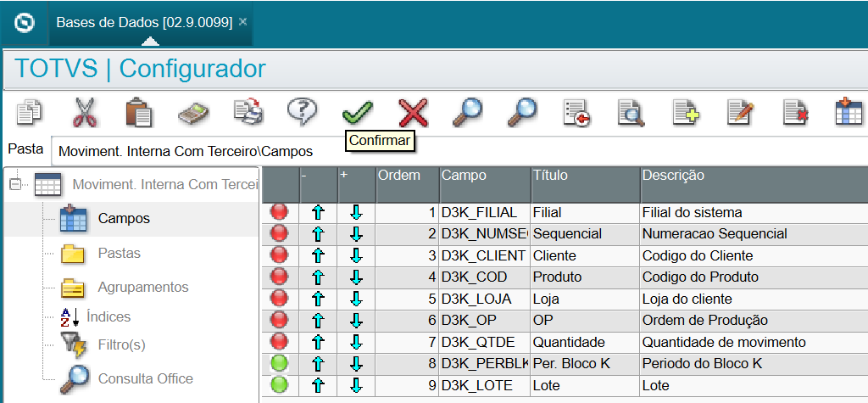Select the D3K_FILIAL field cell
The width and height of the screenshot is (868, 403).
click(x=485, y=213)
